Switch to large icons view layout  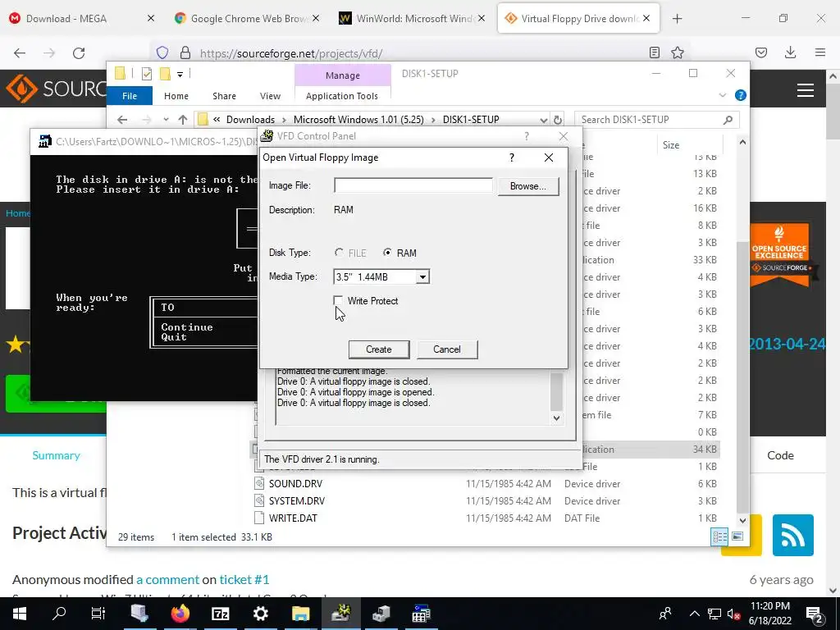pos(737,536)
